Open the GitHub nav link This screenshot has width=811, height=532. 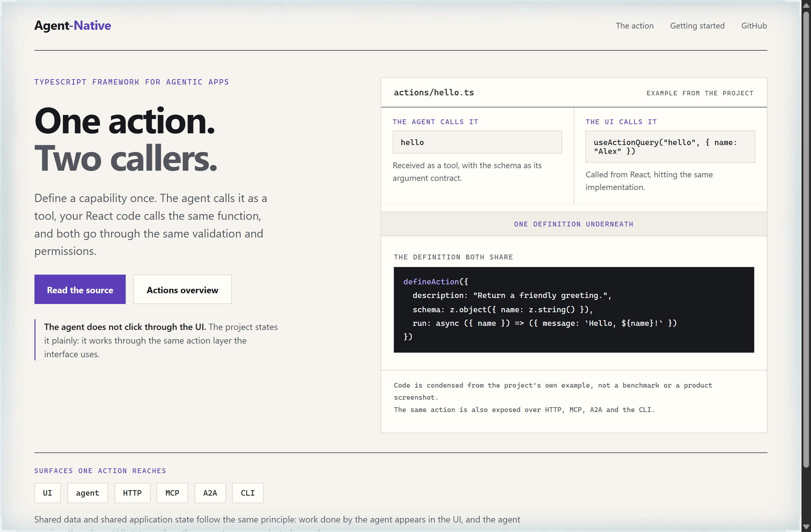point(754,26)
